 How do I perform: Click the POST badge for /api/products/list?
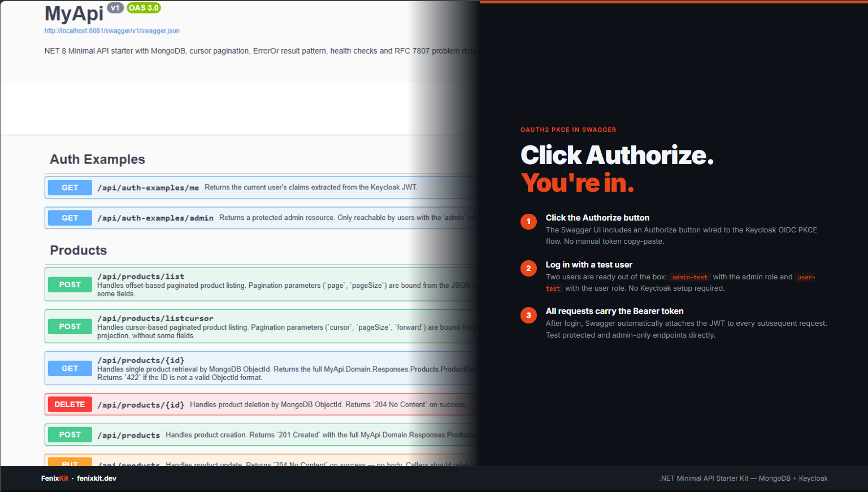pyautogui.click(x=70, y=284)
